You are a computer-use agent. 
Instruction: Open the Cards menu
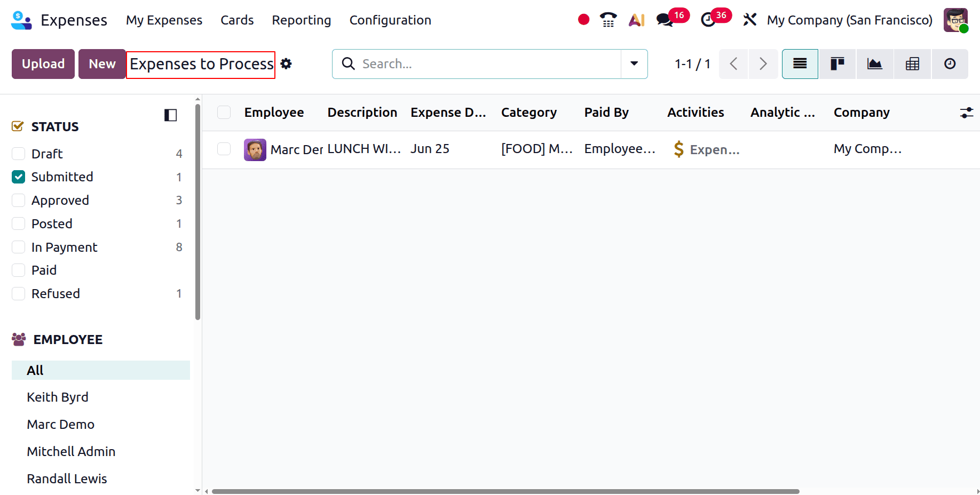point(237,20)
